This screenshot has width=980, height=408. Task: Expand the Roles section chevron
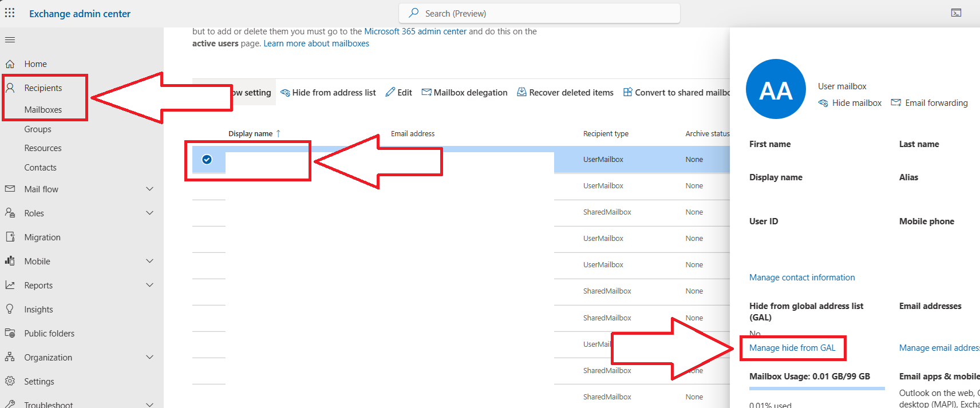tap(149, 213)
